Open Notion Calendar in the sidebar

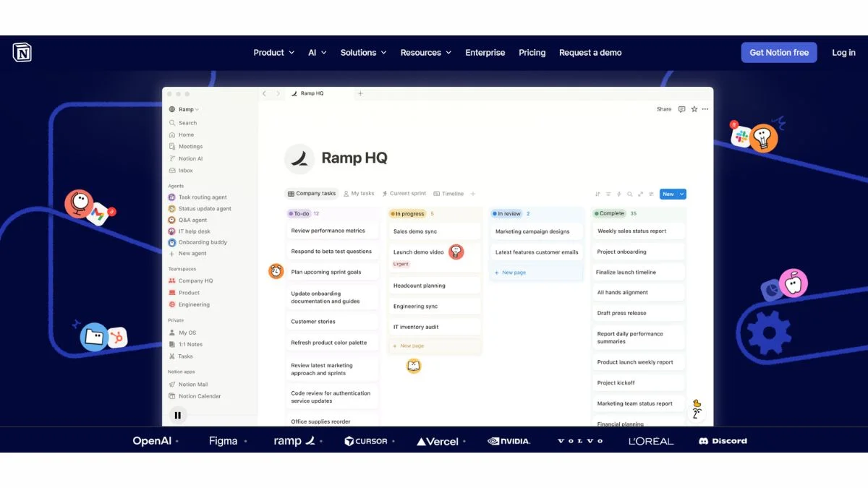pyautogui.click(x=195, y=396)
